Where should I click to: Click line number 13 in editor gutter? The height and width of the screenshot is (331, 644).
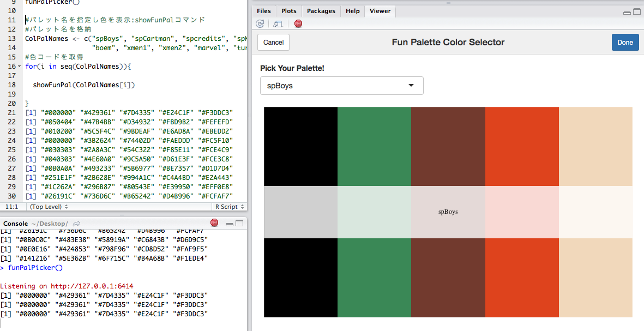tap(11, 39)
